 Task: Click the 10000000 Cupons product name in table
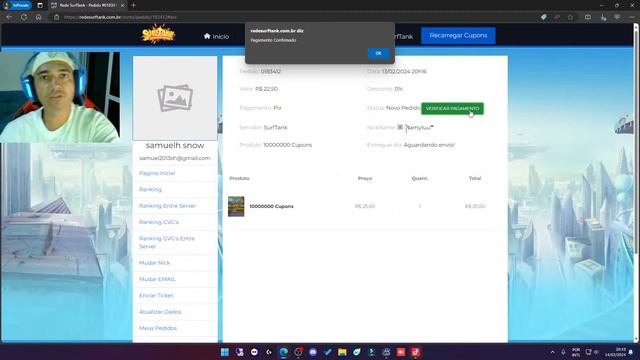tap(271, 206)
